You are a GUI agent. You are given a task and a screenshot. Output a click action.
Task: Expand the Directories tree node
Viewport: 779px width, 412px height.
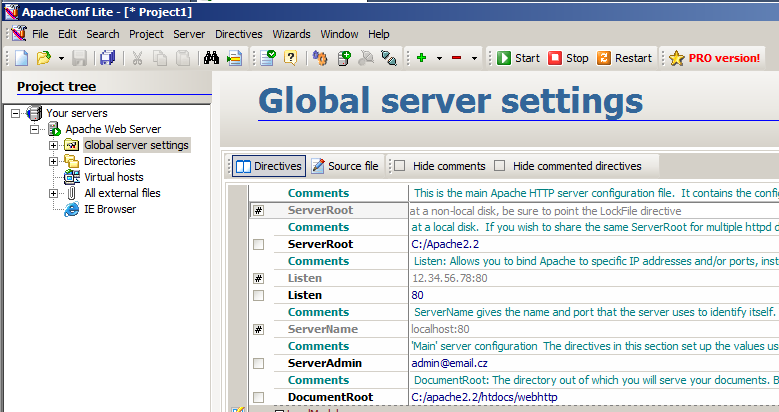[53, 162]
